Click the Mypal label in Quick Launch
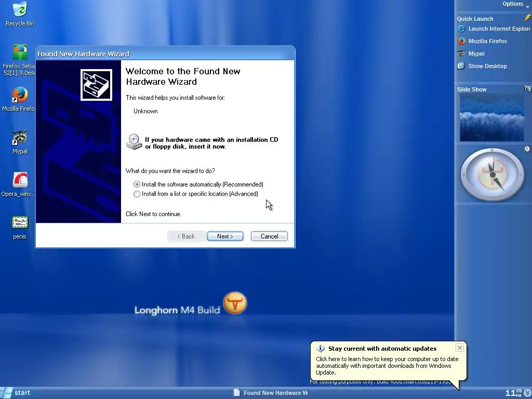The height and width of the screenshot is (399, 532). pos(476,54)
